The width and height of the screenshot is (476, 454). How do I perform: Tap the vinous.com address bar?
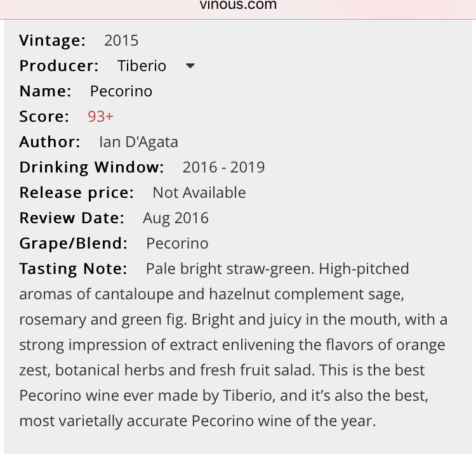(x=238, y=5)
